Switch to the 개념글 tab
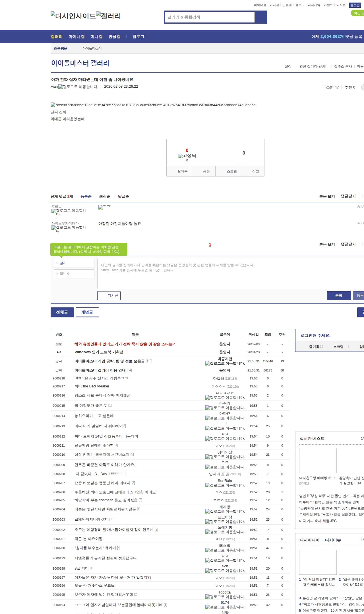 87,312
